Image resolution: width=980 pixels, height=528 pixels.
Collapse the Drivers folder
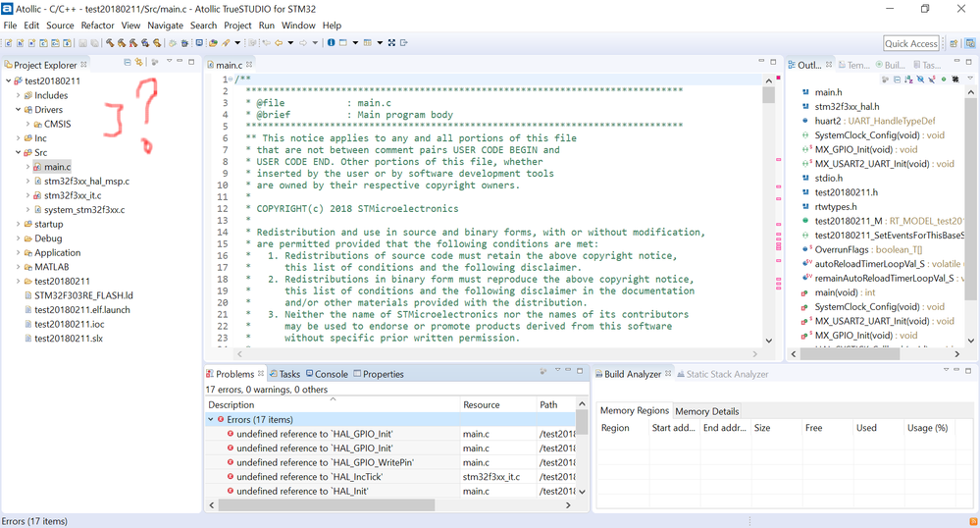(x=18, y=110)
